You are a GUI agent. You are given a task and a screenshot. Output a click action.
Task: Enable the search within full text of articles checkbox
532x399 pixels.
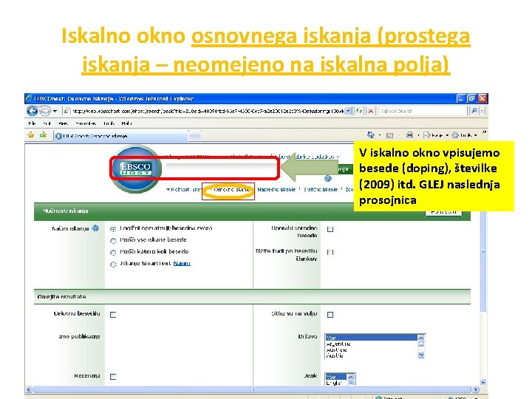(x=330, y=252)
